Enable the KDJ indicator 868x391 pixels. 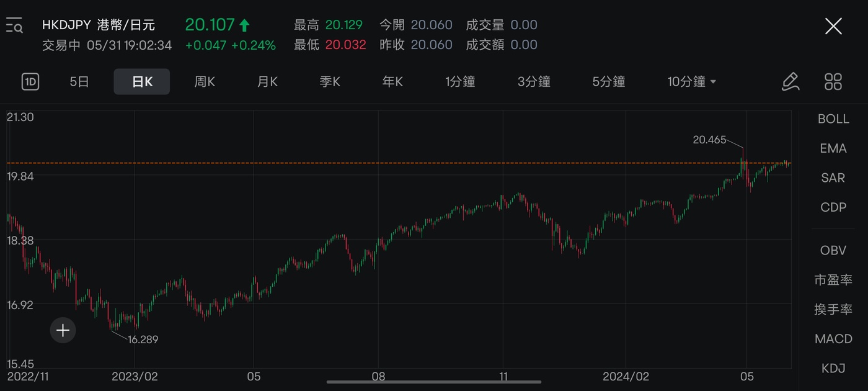click(833, 368)
